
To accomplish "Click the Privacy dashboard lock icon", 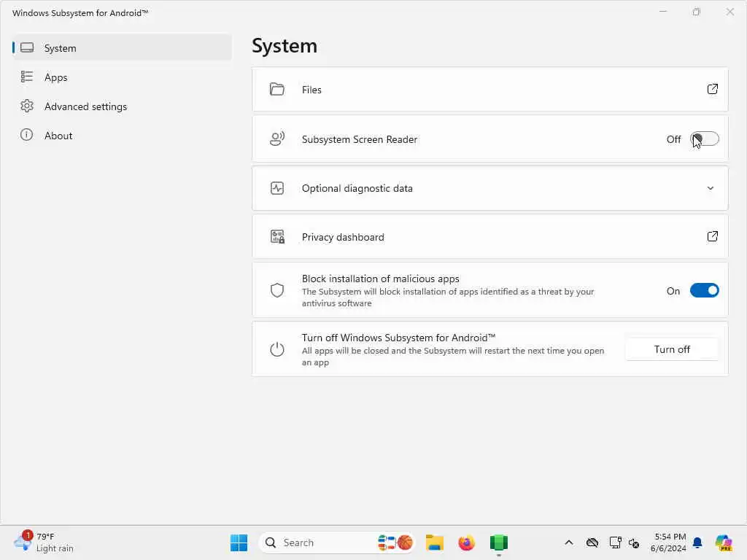I will click(276, 237).
